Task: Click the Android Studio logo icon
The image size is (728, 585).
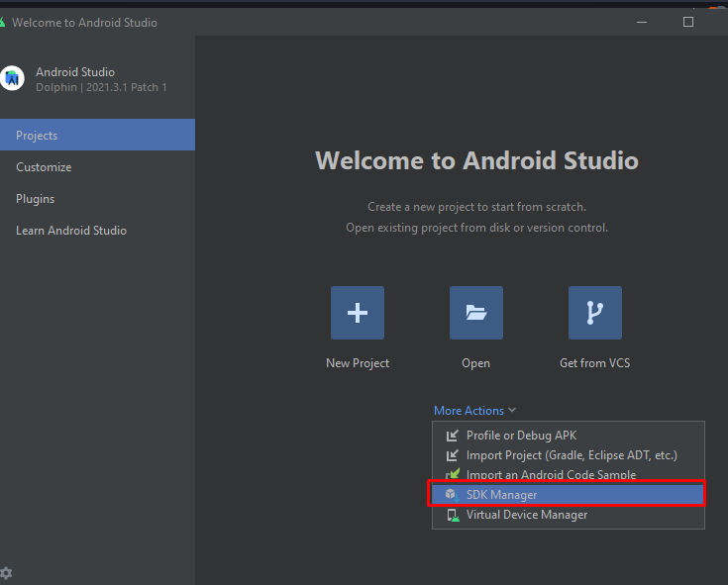Action: (13, 78)
